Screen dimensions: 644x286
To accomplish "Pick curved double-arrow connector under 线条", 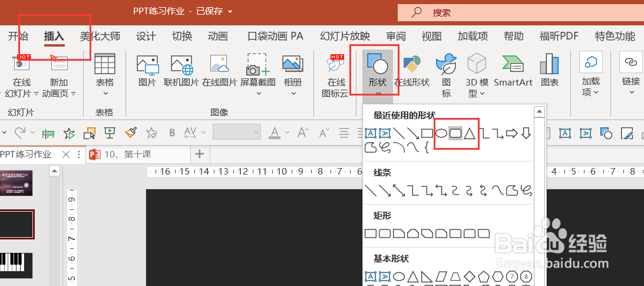I will tap(483, 190).
